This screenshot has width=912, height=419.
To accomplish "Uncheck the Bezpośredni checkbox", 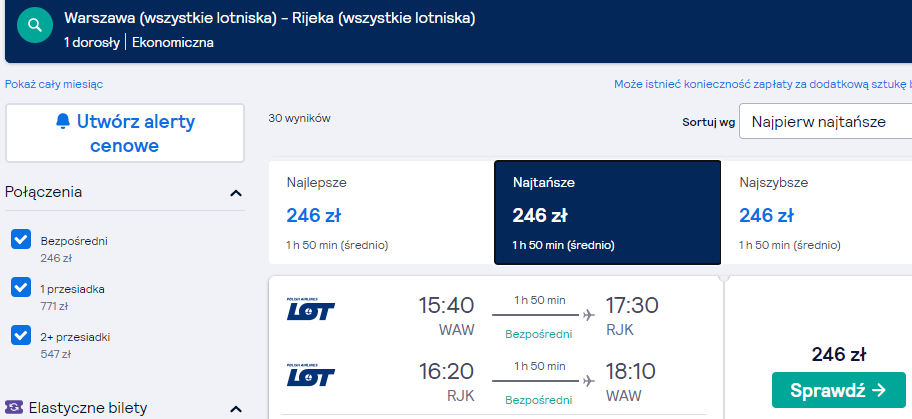I will pos(20,240).
